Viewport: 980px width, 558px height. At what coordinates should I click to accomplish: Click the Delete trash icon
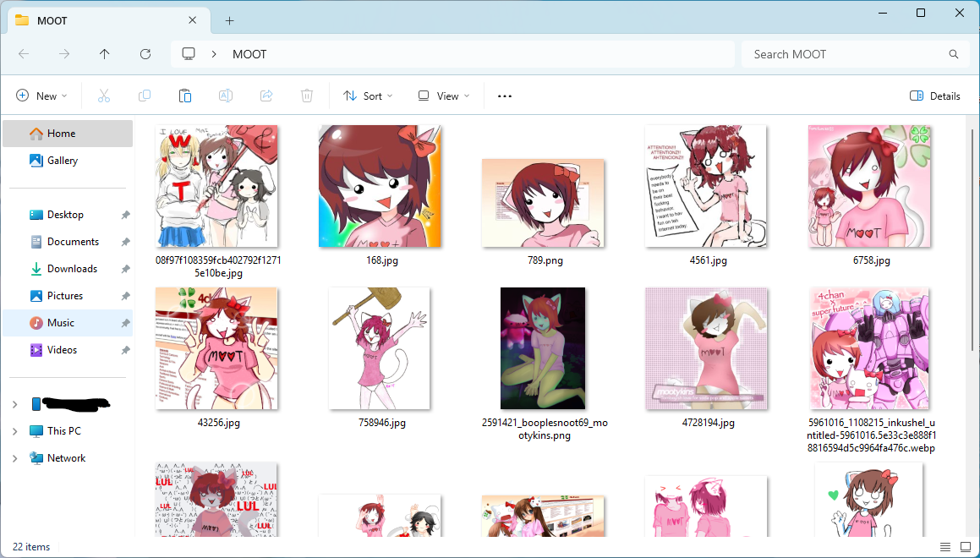coord(306,96)
